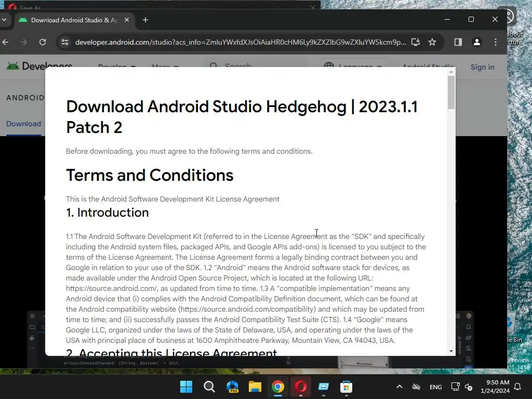This screenshot has height=399, width=532.
Task: Show hidden system tray icons
Action: click(x=400, y=387)
